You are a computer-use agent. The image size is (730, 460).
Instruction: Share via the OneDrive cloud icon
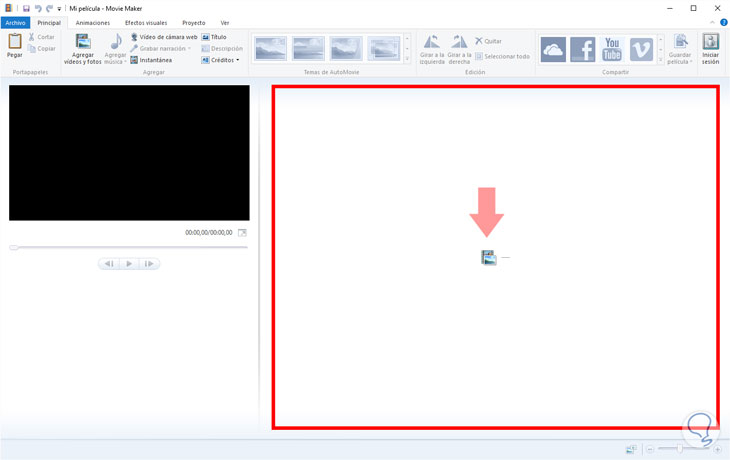[x=553, y=49]
